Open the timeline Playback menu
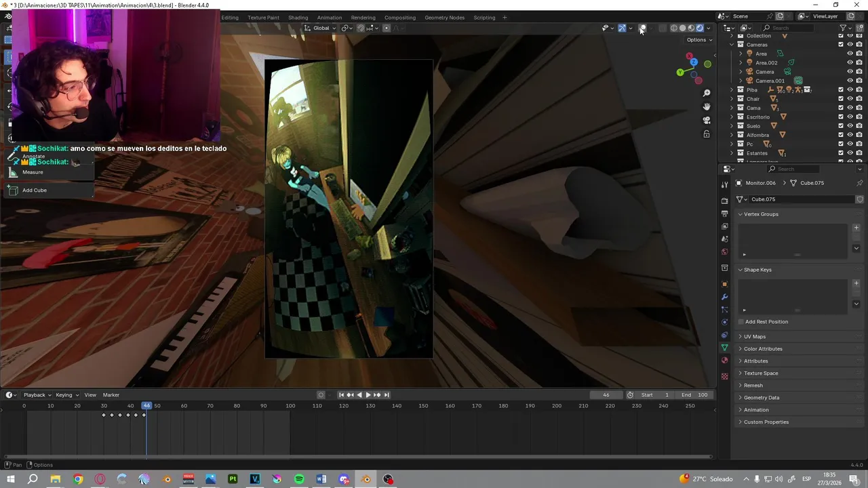 [x=37, y=395]
